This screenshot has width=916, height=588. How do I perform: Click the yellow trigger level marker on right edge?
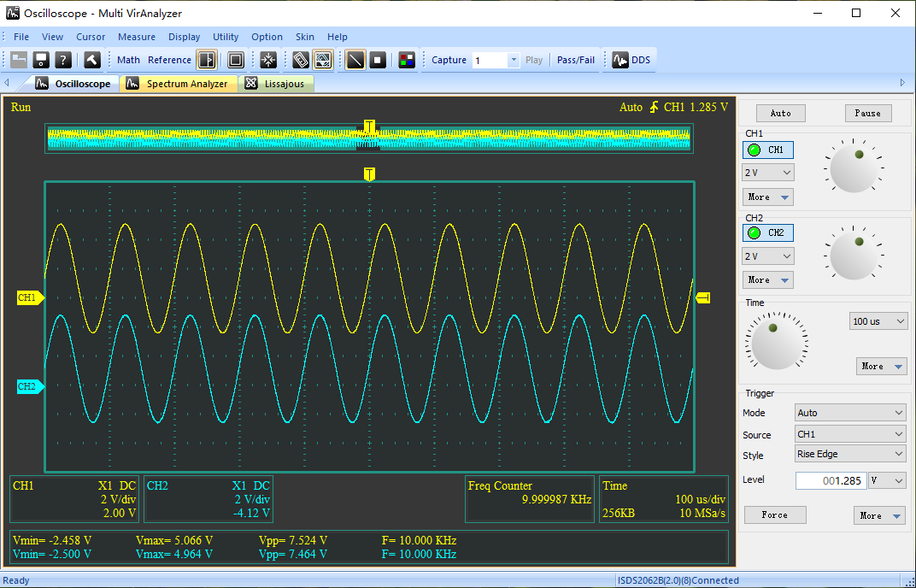coord(703,298)
